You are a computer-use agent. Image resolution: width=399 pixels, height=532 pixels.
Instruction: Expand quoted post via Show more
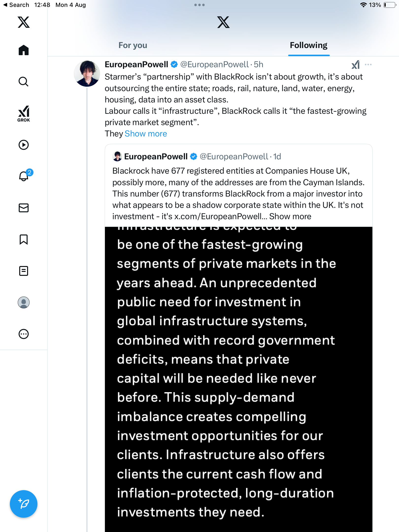click(x=290, y=216)
